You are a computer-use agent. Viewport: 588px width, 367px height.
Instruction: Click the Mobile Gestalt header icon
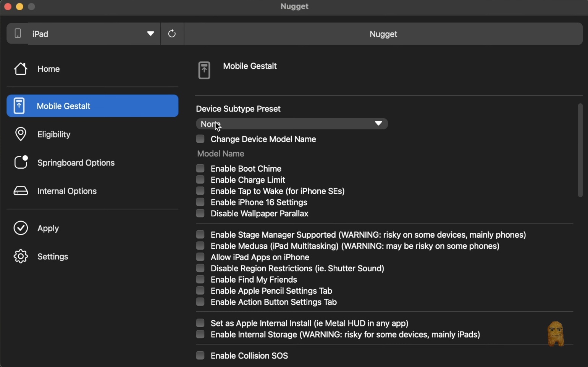[204, 71]
